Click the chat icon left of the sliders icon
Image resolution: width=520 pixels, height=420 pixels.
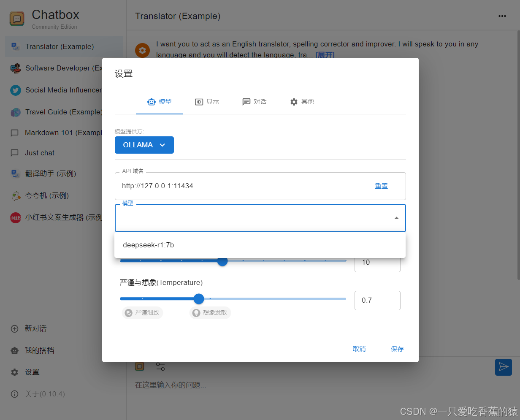point(139,366)
